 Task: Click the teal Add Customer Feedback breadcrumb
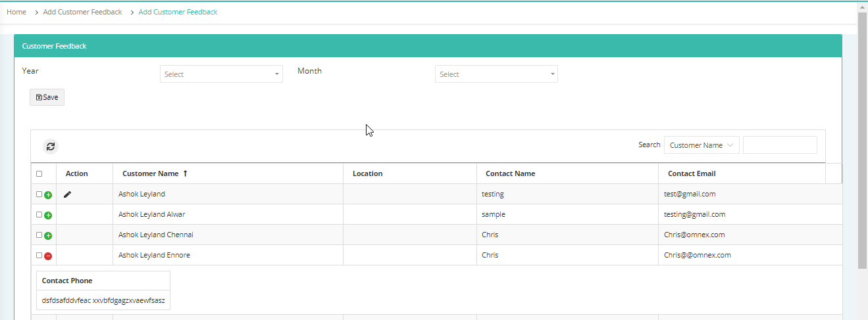click(178, 12)
